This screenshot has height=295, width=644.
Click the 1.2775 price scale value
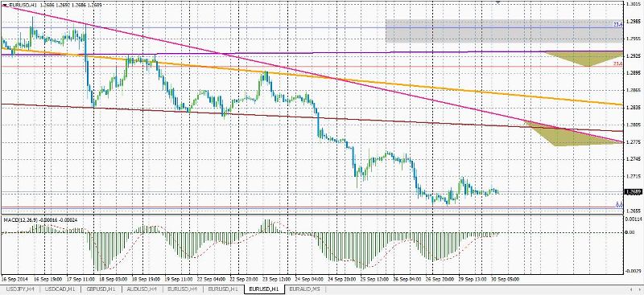(x=633, y=142)
